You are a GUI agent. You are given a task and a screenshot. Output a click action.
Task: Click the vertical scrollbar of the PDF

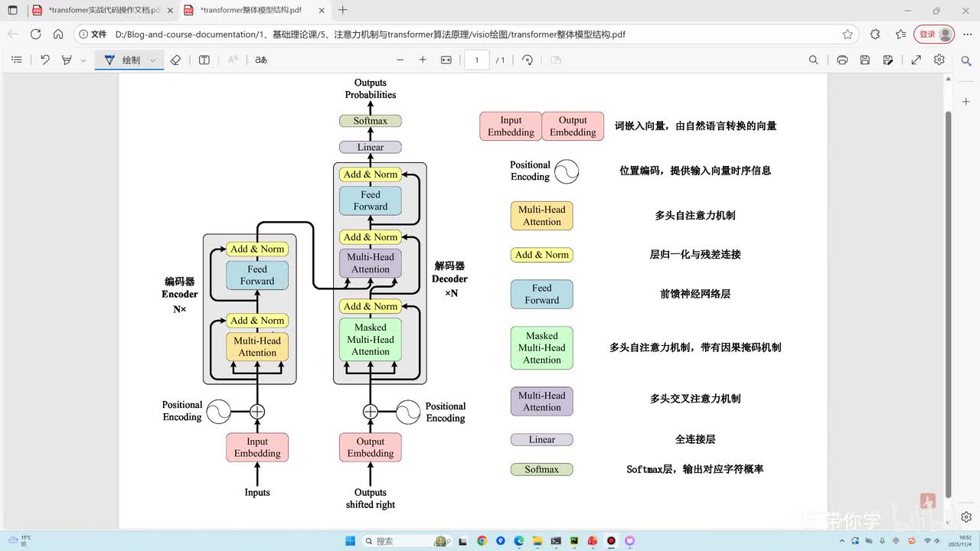coord(949,305)
